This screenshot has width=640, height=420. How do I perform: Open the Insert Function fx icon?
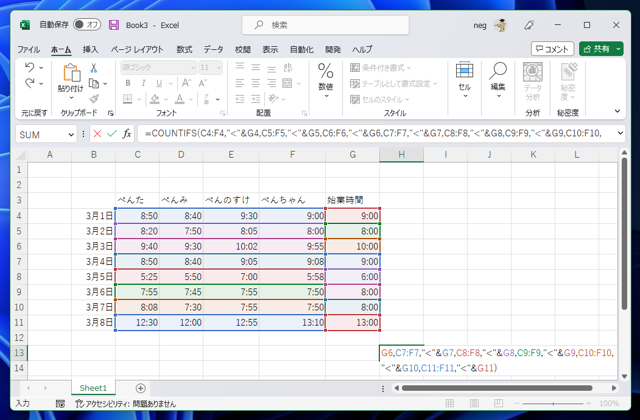(x=127, y=134)
